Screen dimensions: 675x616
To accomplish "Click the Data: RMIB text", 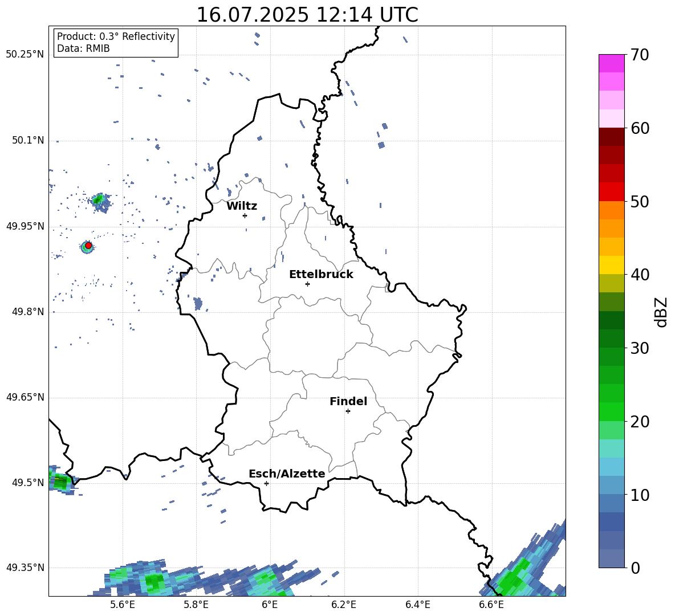I will click(83, 48).
